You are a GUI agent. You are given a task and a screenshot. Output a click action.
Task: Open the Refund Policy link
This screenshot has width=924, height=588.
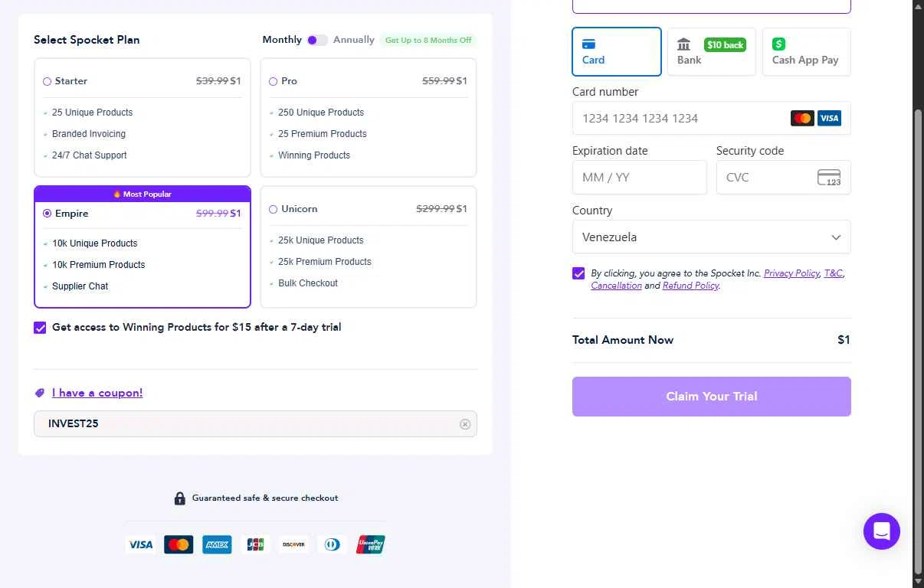[x=690, y=286]
